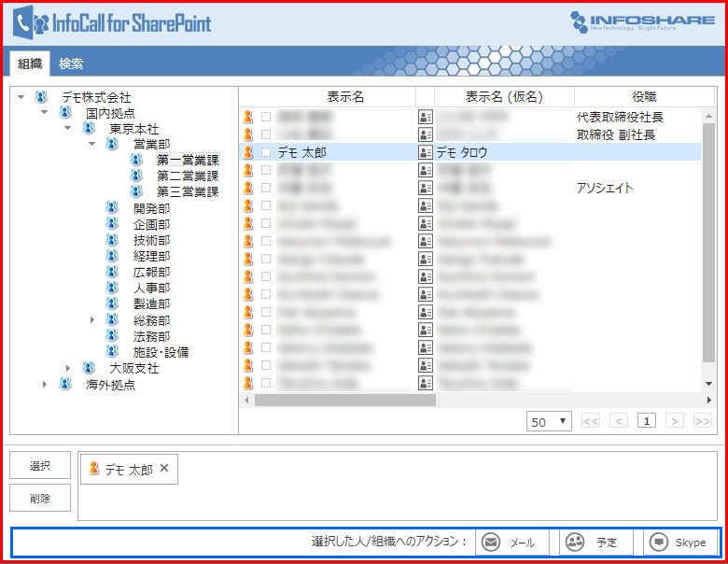Click the 削除 button

click(x=40, y=498)
